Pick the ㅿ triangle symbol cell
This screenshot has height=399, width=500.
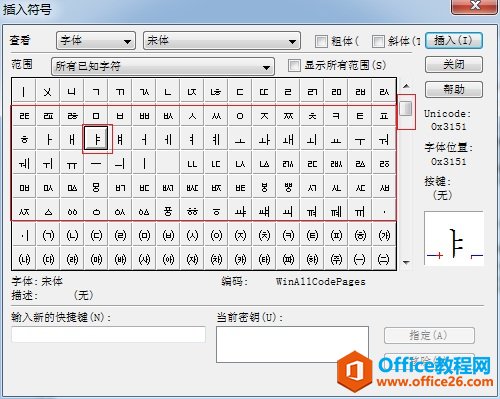[x=48, y=212]
